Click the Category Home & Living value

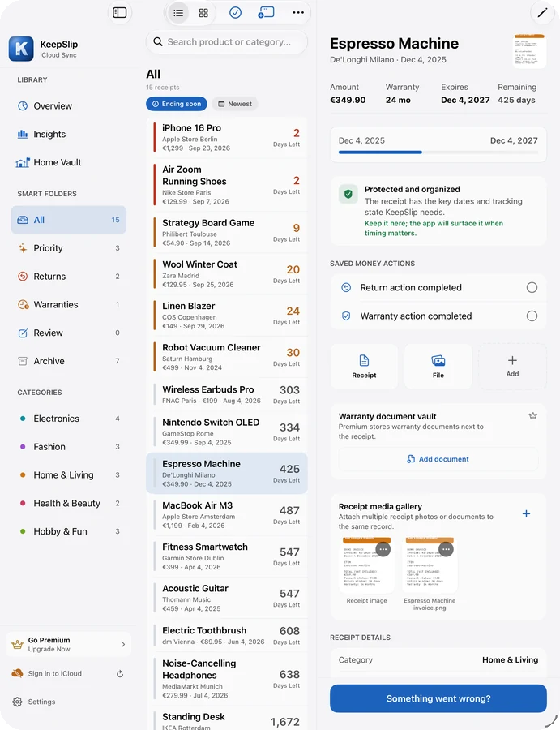pos(510,659)
